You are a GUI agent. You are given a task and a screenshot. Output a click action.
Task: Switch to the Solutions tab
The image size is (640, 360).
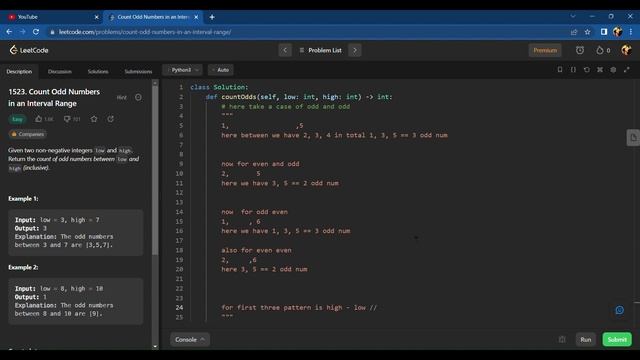(98, 71)
